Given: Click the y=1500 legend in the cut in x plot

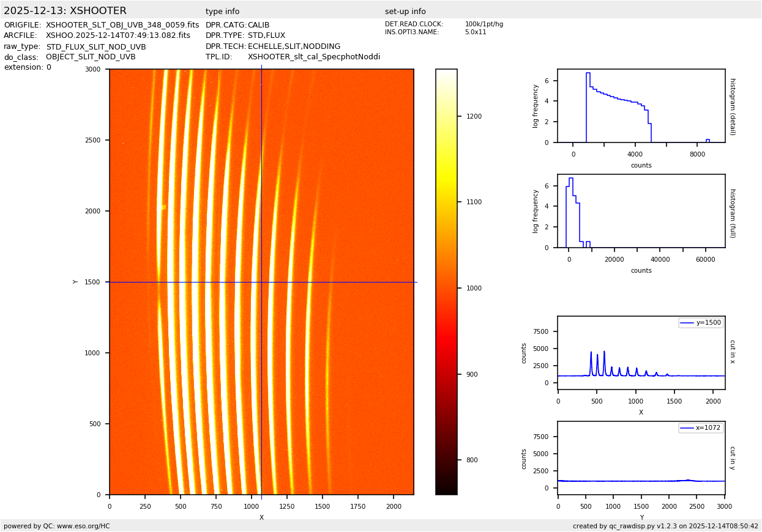Looking at the screenshot, I should point(700,323).
